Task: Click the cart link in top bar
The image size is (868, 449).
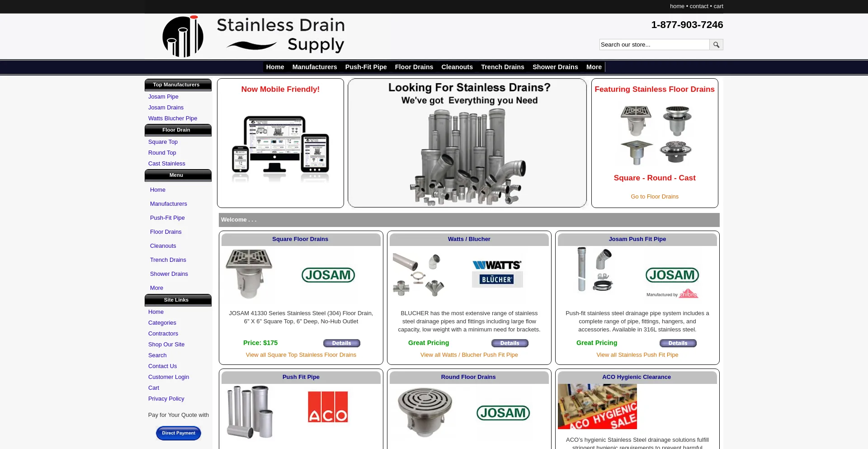Action: [x=718, y=6]
